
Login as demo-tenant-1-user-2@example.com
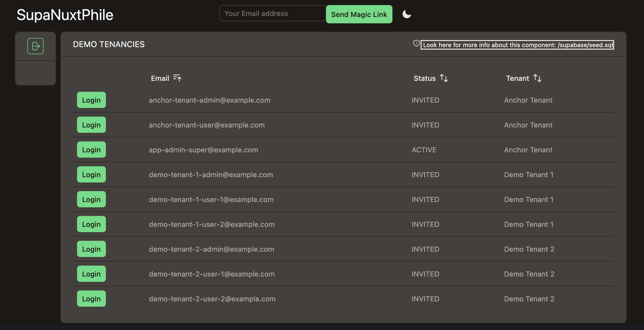pyautogui.click(x=91, y=224)
